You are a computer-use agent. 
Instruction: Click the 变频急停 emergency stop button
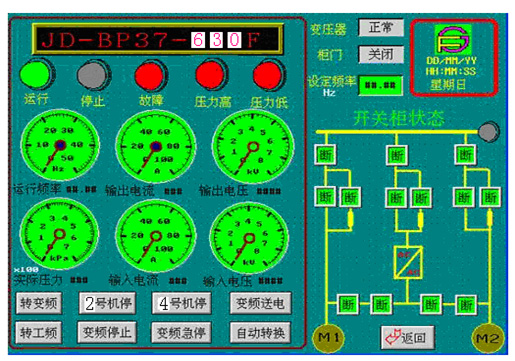tap(181, 332)
